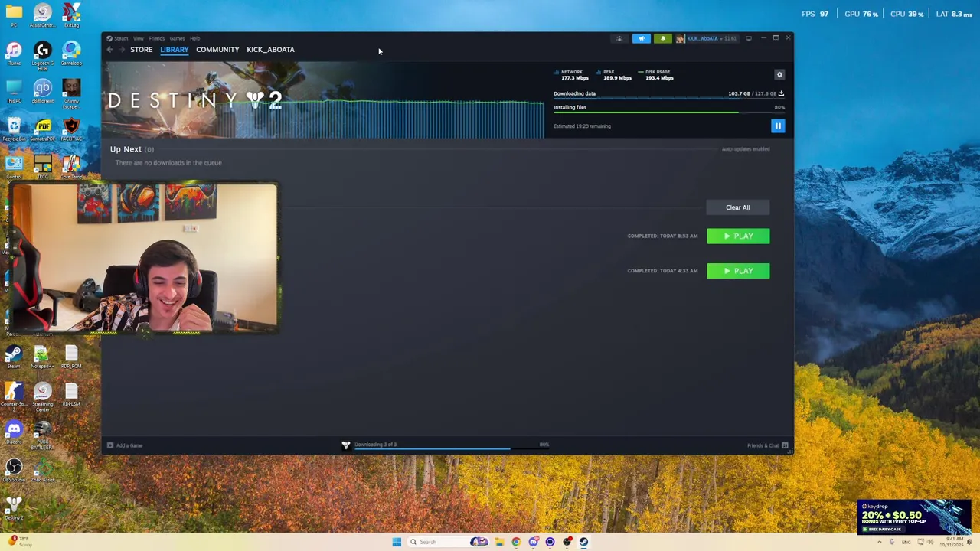Open Chrome from taskbar
This screenshot has height=551, width=980.
[x=516, y=542]
